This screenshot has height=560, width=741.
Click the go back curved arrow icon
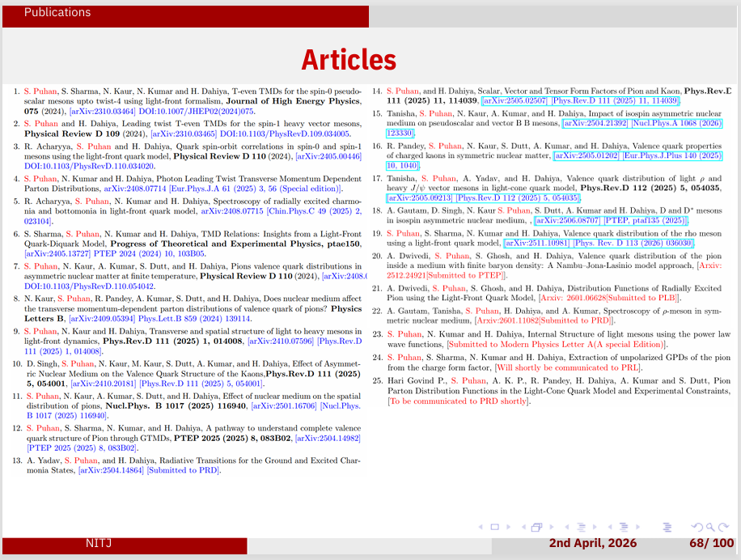pos(697,527)
